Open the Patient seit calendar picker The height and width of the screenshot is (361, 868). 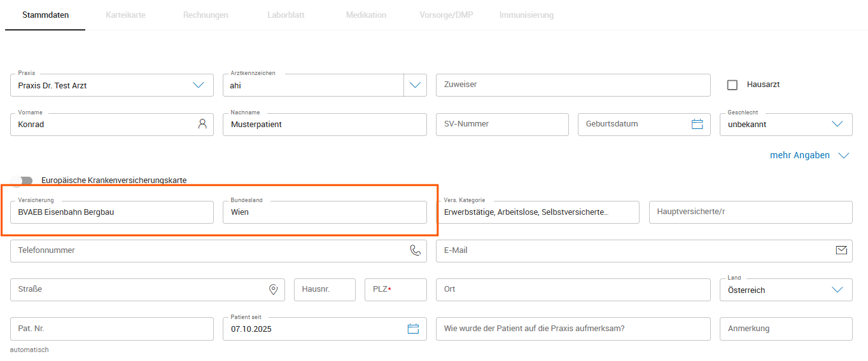413,329
